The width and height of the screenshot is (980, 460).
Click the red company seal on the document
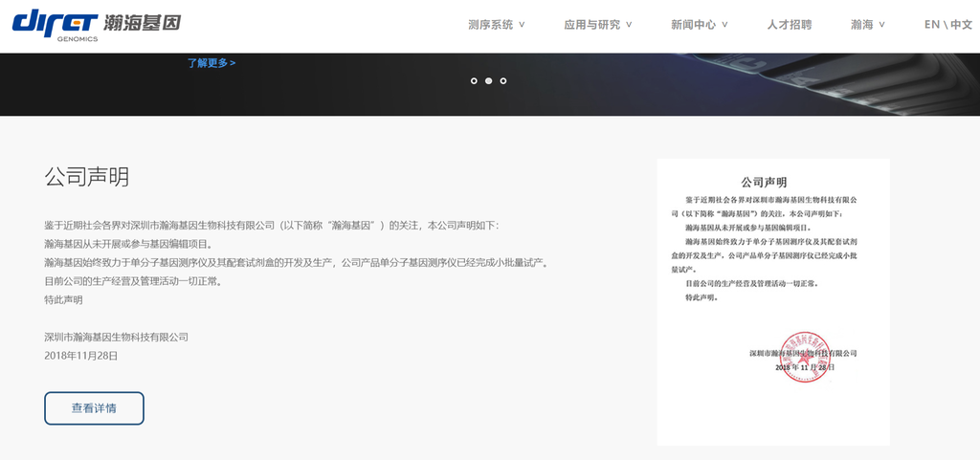(806, 357)
